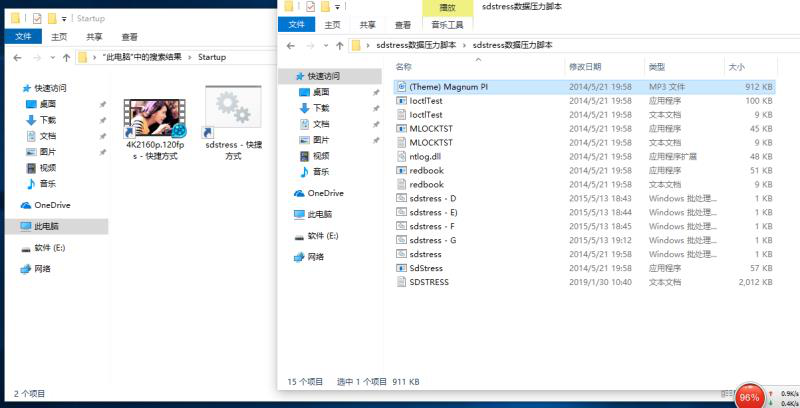The image size is (800, 408).
Task: Select the SdStress application icon
Action: point(402,268)
